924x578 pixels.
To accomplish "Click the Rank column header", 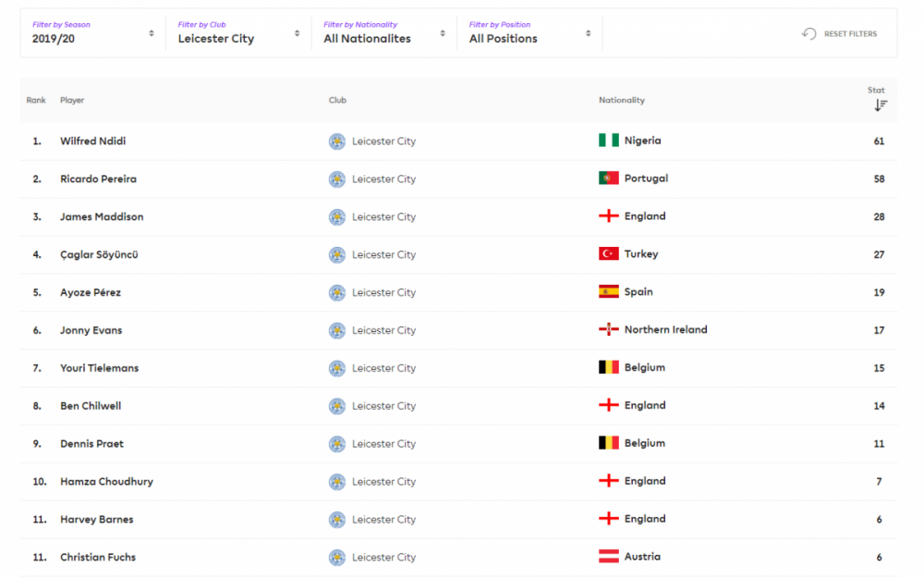I will coord(36,100).
